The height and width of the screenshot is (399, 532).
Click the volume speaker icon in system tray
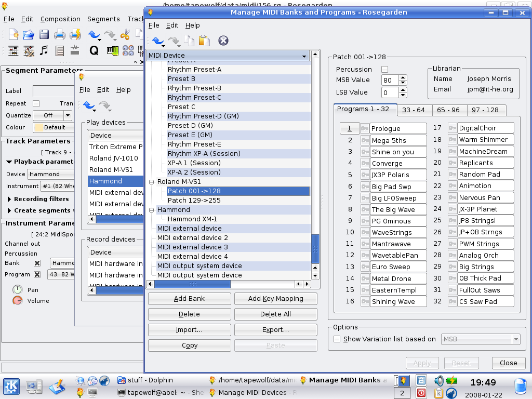(x=438, y=380)
